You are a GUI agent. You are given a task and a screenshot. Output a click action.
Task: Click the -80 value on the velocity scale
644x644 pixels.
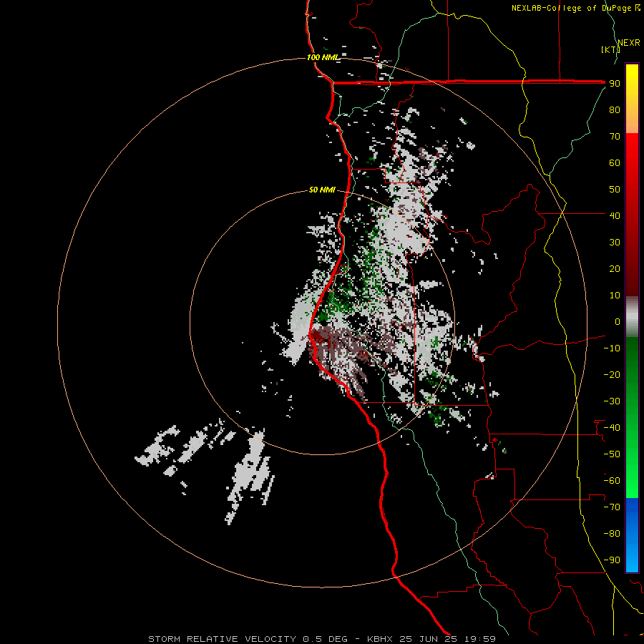[612, 534]
